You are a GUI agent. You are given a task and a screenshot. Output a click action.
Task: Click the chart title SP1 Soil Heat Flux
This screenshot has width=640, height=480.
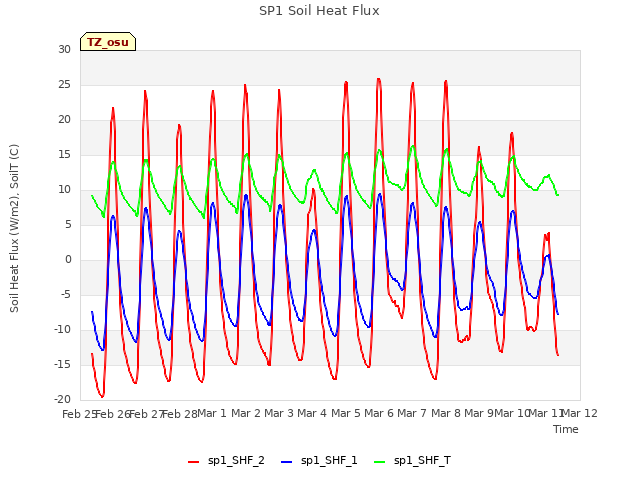pos(319,11)
